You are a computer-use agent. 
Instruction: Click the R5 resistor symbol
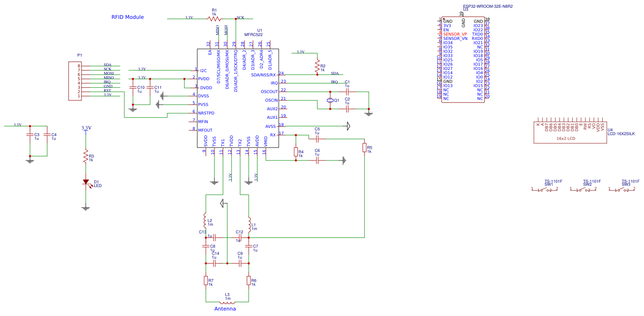click(364, 147)
